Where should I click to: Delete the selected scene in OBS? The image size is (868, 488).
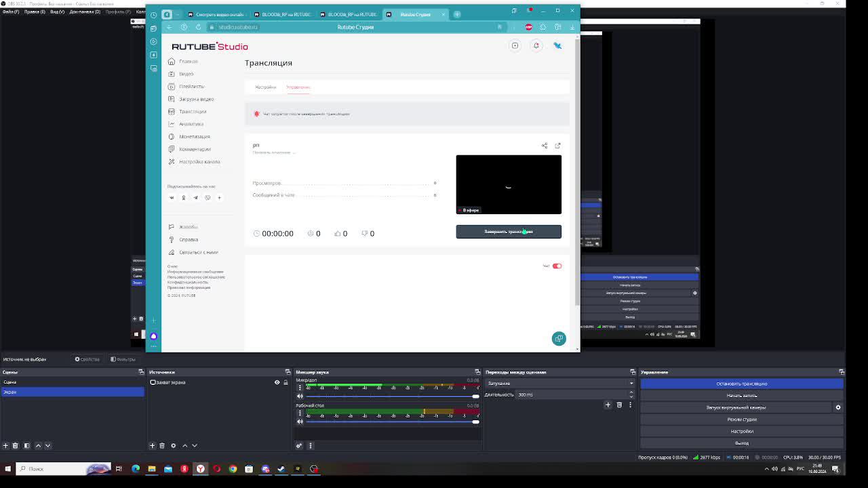coord(15,445)
